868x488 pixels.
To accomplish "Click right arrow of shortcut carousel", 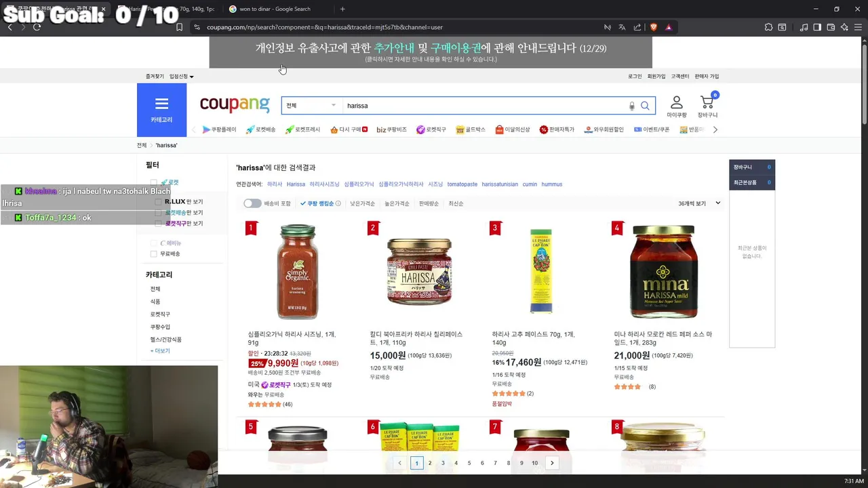I will pos(715,129).
